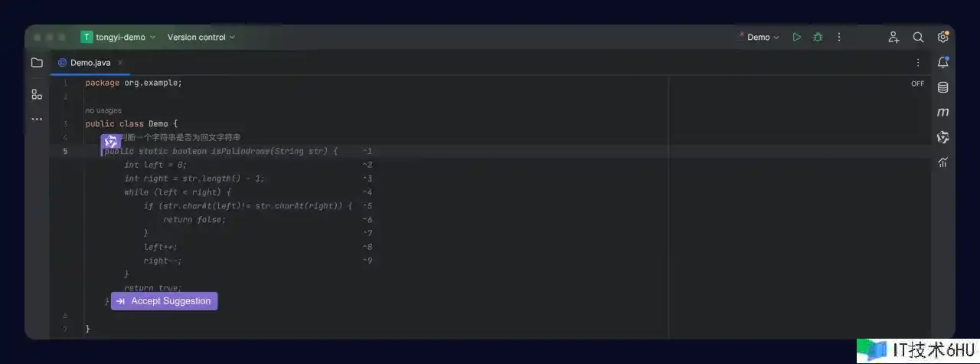Toggle the OFF indicator in the editor
Image resolution: width=980 pixels, height=364 pixels.
click(x=917, y=84)
